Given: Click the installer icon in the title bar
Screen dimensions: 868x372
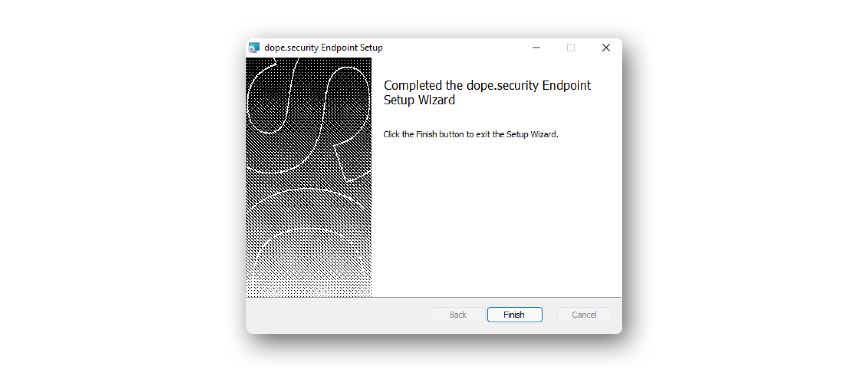Looking at the screenshot, I should click(x=254, y=48).
